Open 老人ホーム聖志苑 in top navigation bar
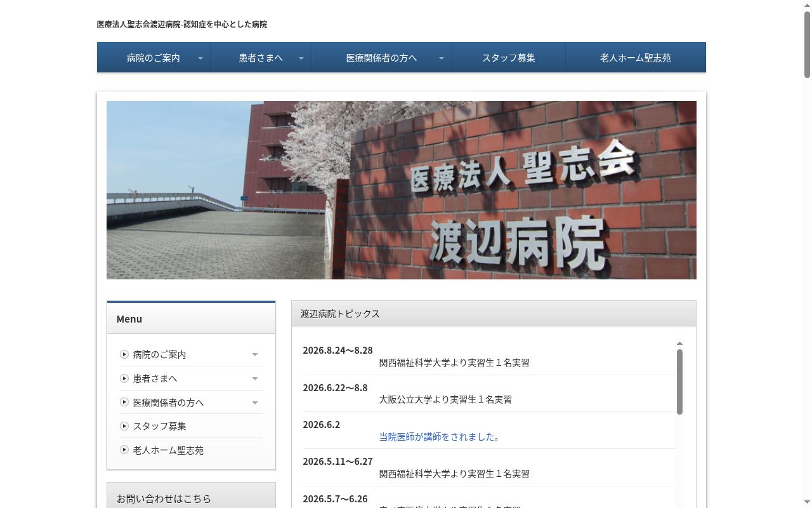This screenshot has width=812, height=508. (636, 58)
